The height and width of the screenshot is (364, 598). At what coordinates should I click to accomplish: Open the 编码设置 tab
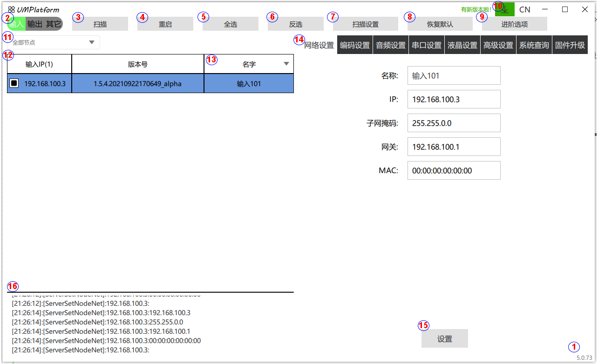coord(355,45)
